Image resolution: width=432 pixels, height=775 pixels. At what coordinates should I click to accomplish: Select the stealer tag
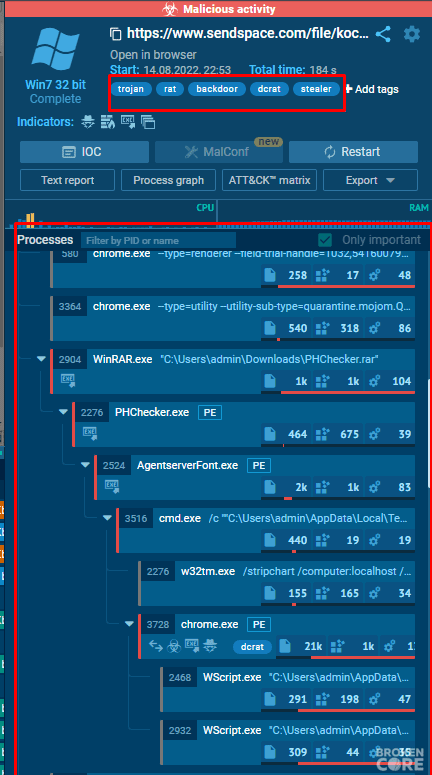(x=316, y=89)
